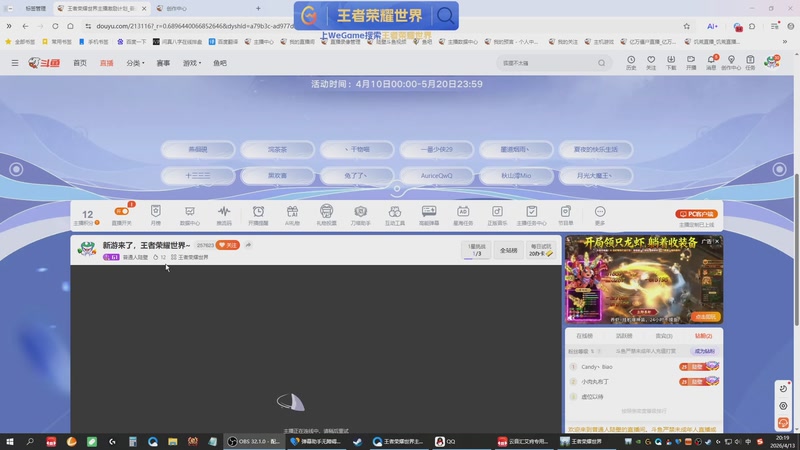Open the 星海任务 AD icon
This screenshot has width=800, height=450.
[x=463, y=215]
